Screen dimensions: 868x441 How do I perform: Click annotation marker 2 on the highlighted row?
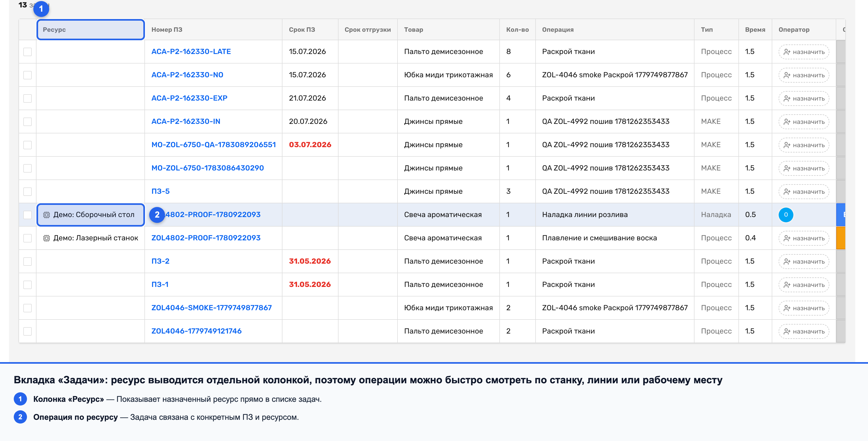pos(157,215)
